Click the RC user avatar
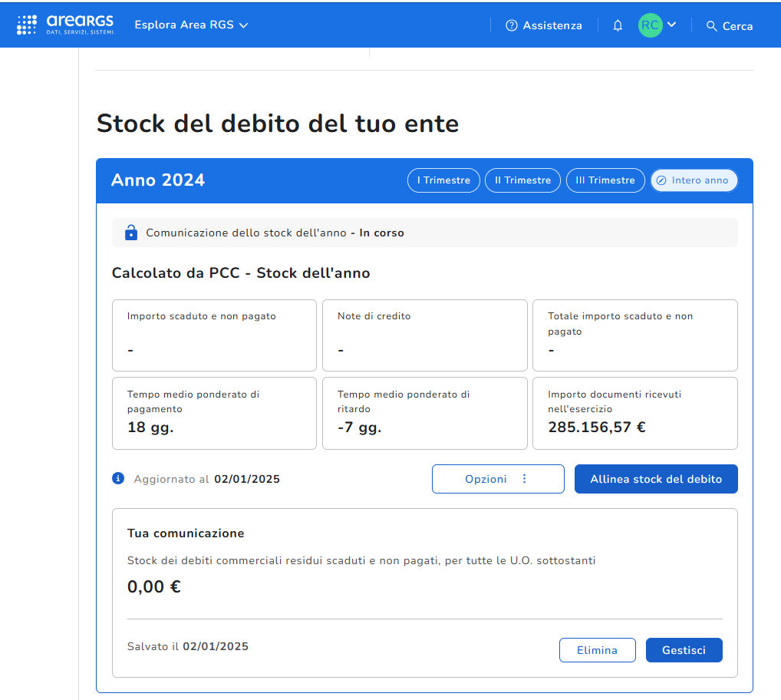 (x=650, y=25)
